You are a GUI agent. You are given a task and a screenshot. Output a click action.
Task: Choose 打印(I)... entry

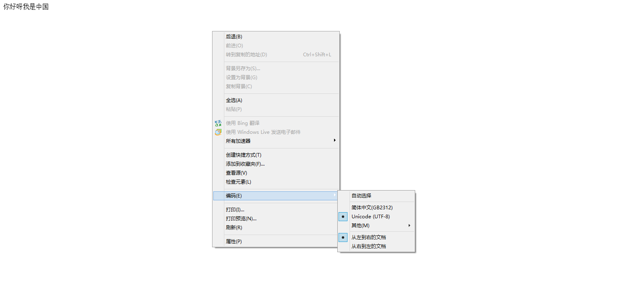click(x=276, y=210)
